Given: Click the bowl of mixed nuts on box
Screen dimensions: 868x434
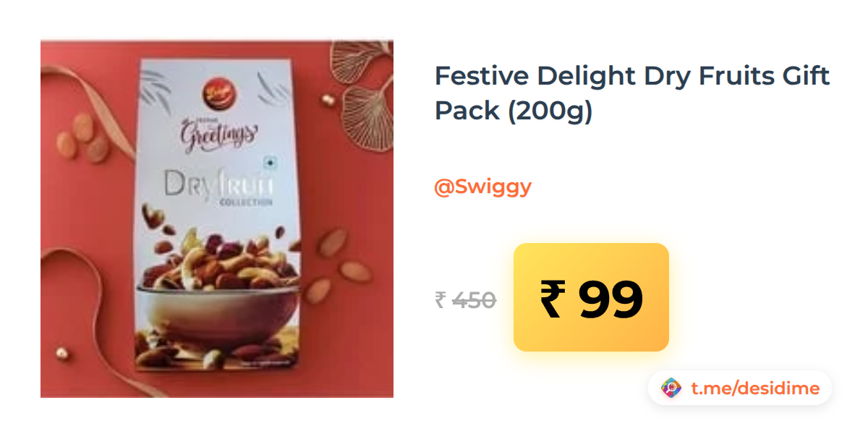Looking at the screenshot, I should pyautogui.click(x=221, y=289).
